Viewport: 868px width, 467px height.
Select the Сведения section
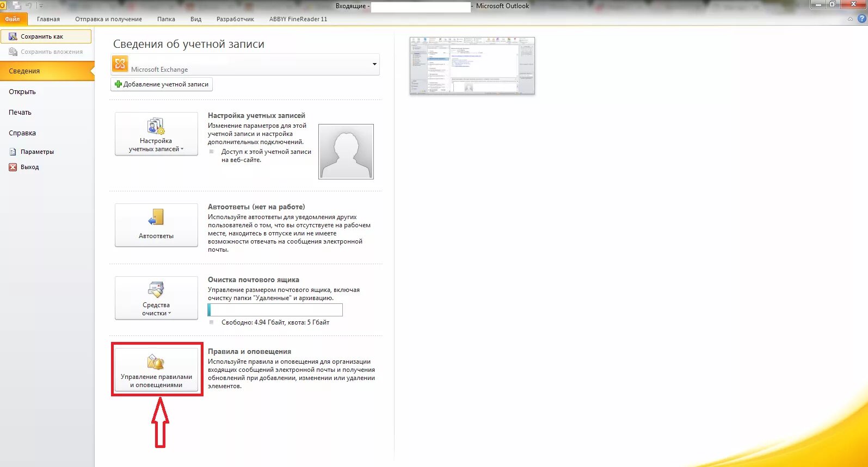[47, 71]
